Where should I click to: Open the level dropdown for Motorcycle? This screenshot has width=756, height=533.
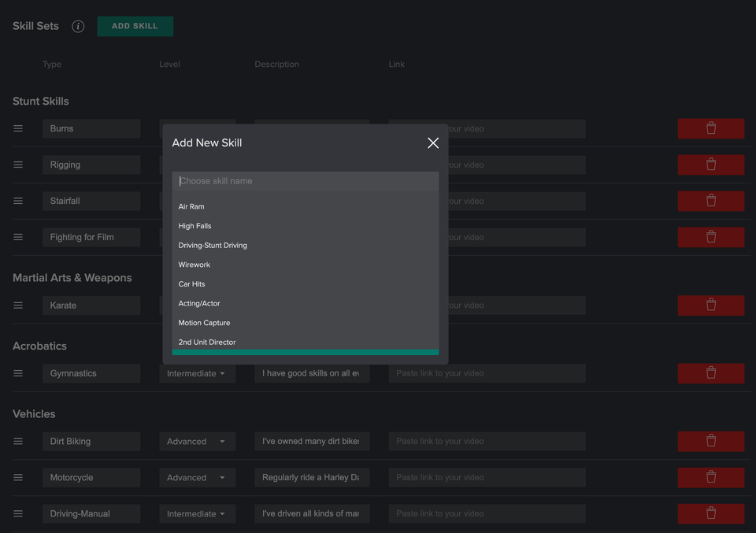[197, 477]
